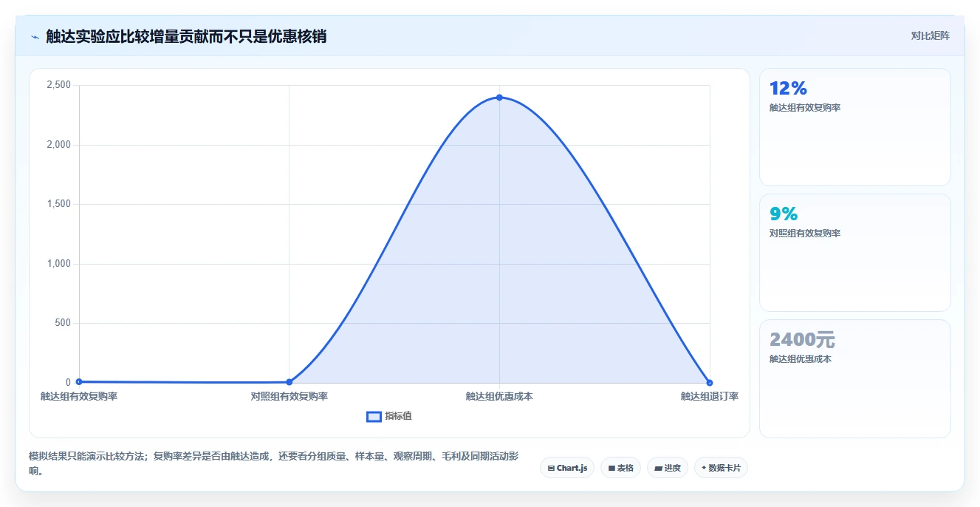The width and height of the screenshot is (980, 507).
Task: Click the 指标值 legend color box
Action: coord(374,416)
